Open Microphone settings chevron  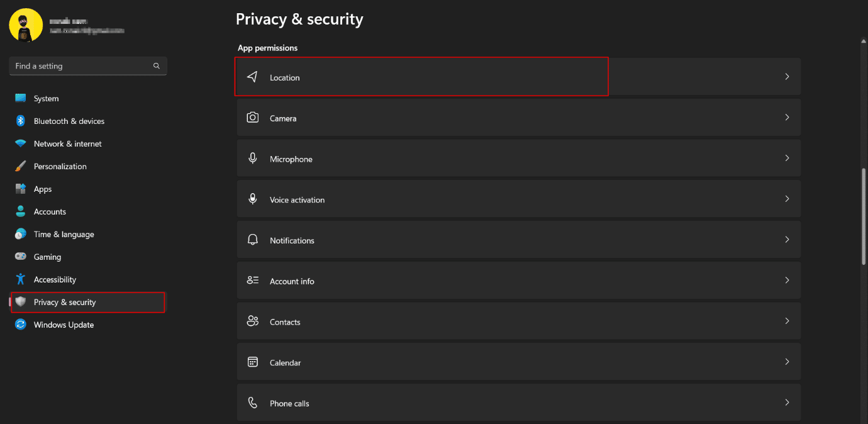(x=787, y=159)
